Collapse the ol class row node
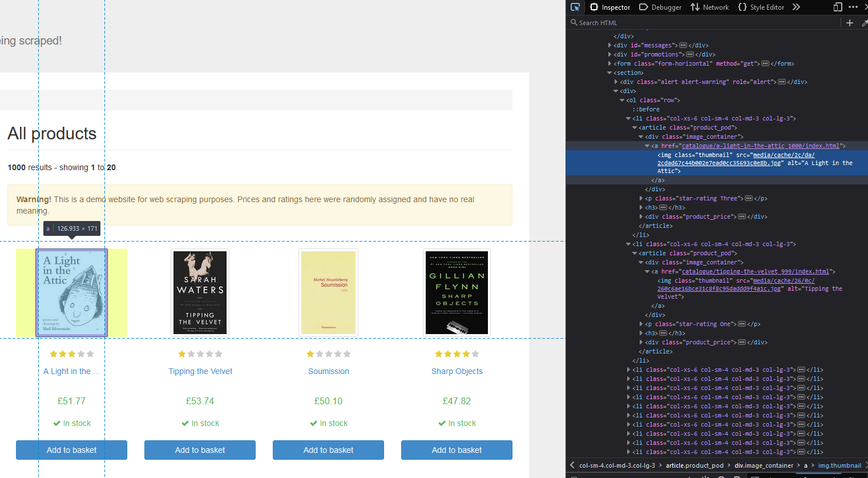This screenshot has width=868, height=478. click(622, 101)
